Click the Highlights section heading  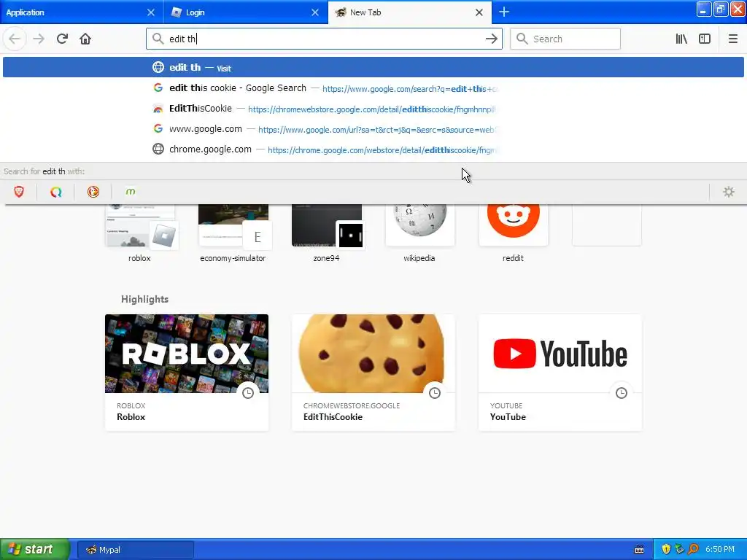tap(145, 299)
